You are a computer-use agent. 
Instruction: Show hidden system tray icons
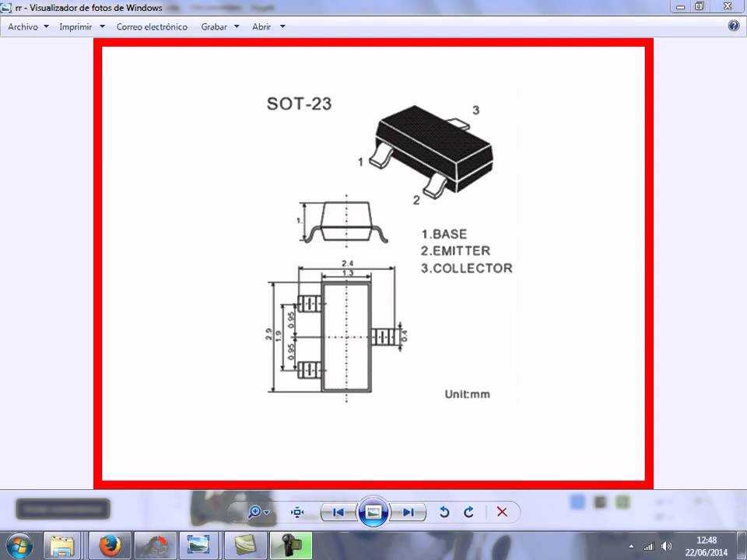(631, 546)
